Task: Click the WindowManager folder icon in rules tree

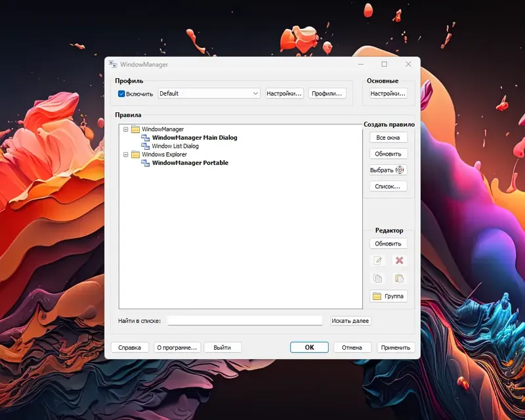Action: click(136, 129)
